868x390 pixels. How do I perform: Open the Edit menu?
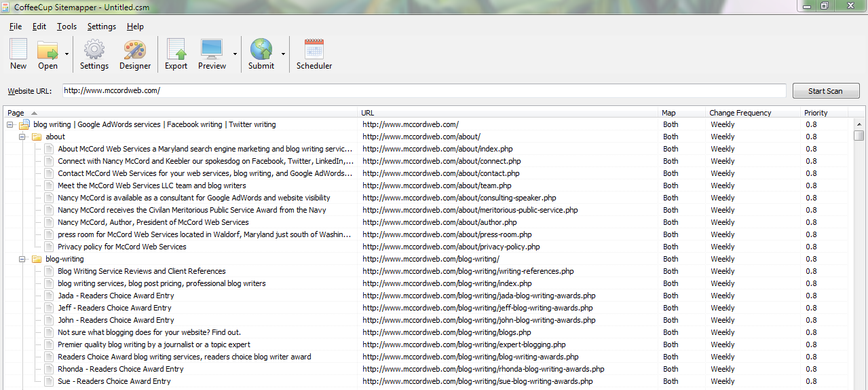pyautogui.click(x=39, y=26)
